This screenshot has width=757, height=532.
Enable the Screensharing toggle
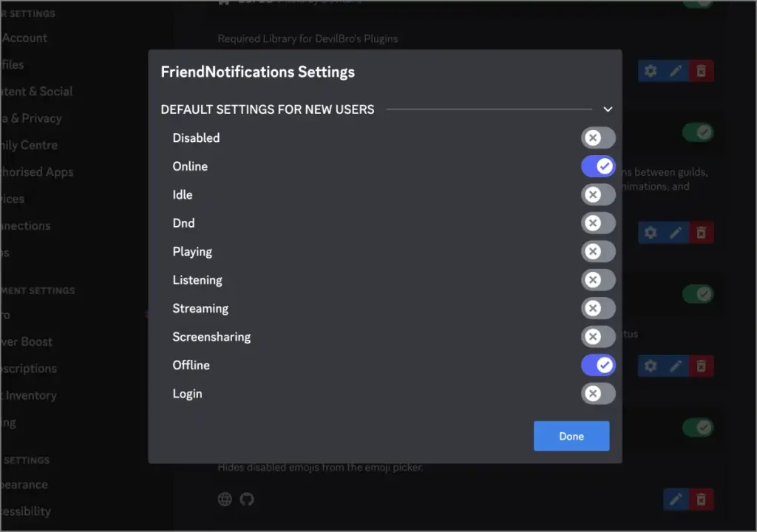597,337
